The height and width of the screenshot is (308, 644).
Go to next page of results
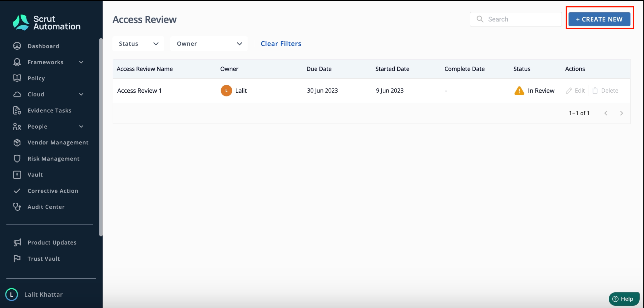621,113
